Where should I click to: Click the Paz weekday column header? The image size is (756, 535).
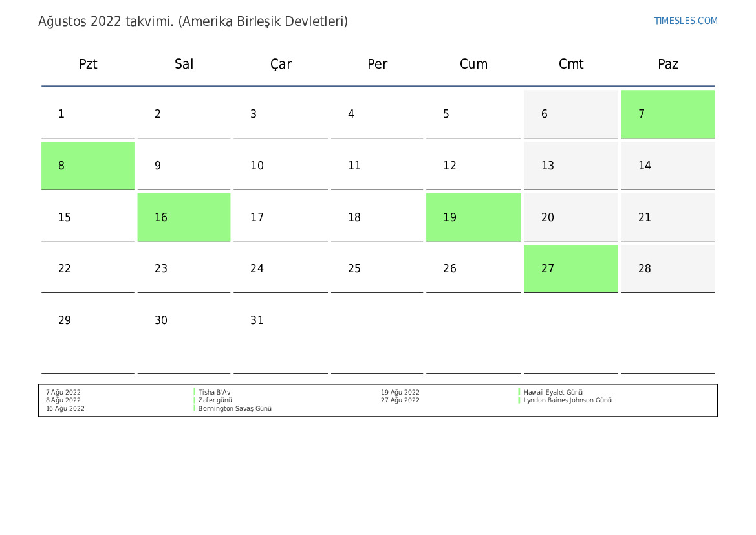(667, 64)
